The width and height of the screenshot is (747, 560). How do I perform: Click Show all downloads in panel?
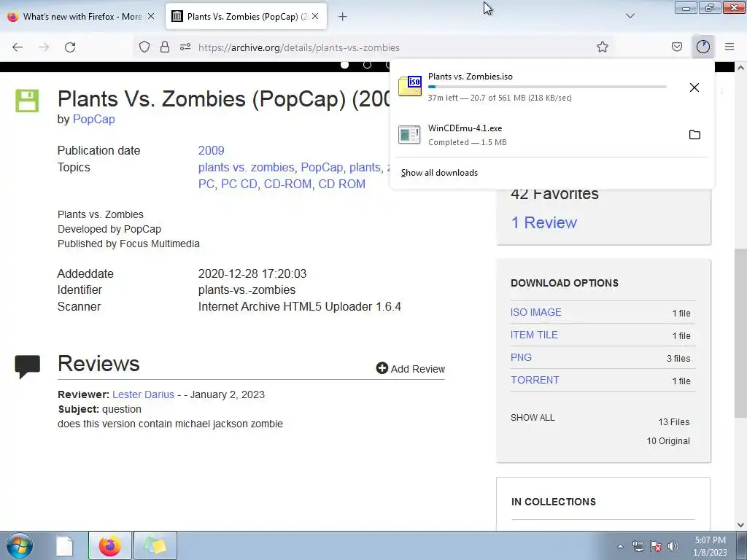tap(439, 173)
